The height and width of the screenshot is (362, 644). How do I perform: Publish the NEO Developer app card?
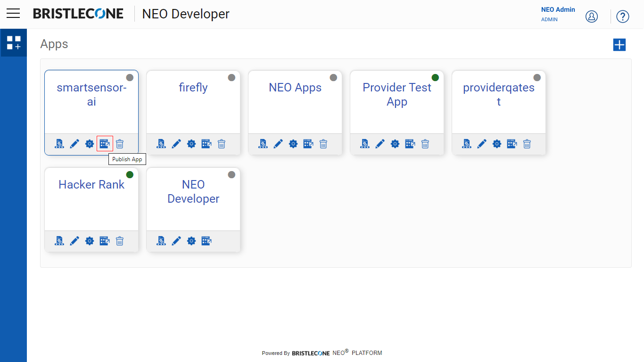(206, 241)
